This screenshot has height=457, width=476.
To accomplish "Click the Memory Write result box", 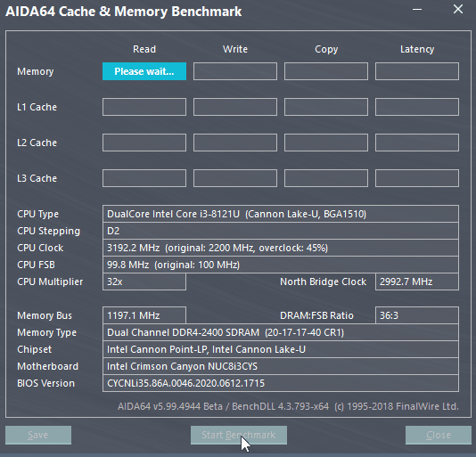I will 235,71.
